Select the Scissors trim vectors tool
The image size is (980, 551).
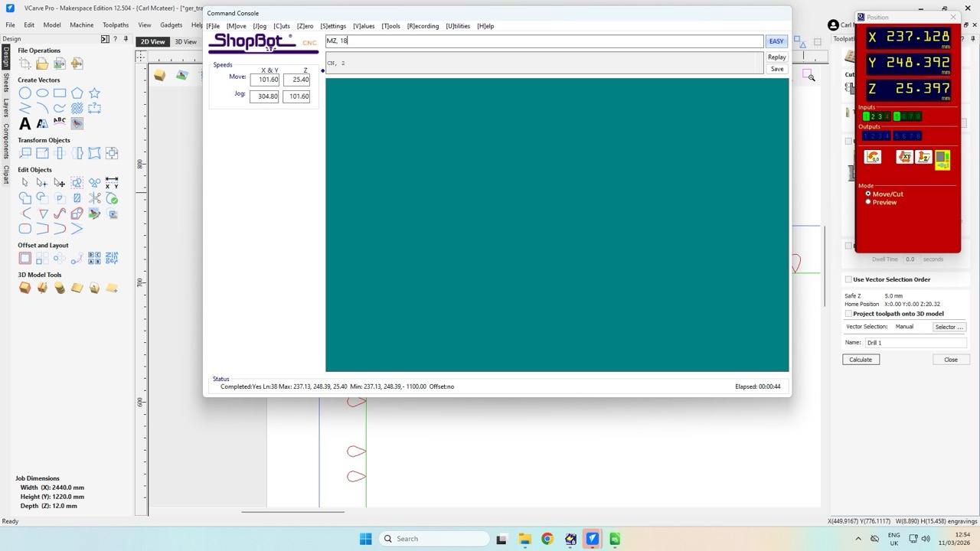(94, 198)
